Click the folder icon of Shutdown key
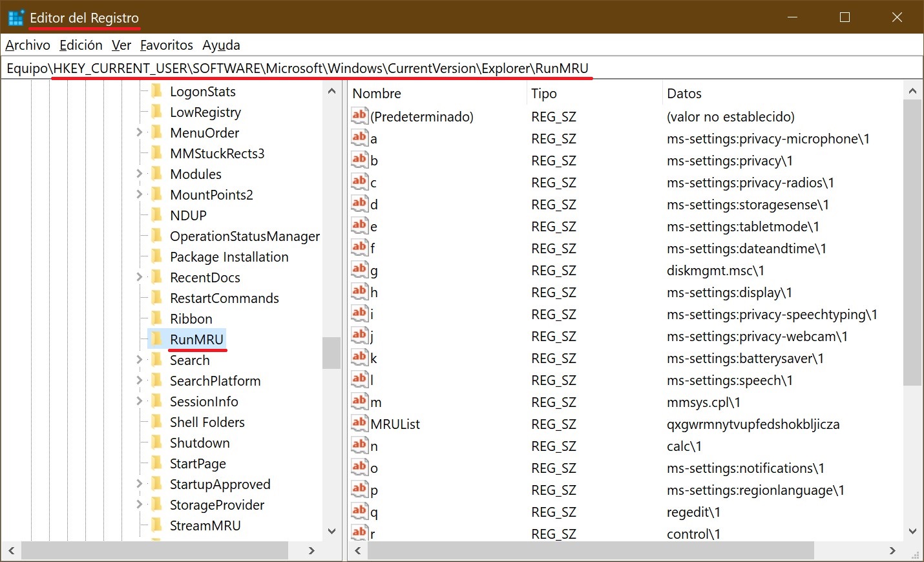 (x=156, y=442)
